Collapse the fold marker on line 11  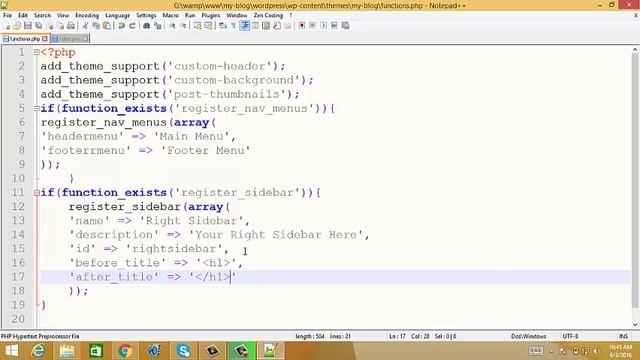37,192
